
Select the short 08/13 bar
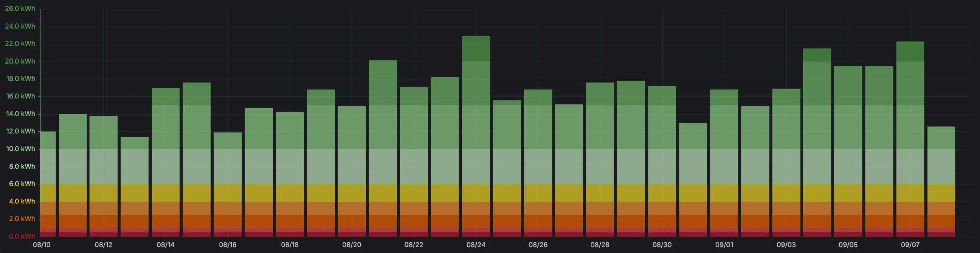click(134, 187)
